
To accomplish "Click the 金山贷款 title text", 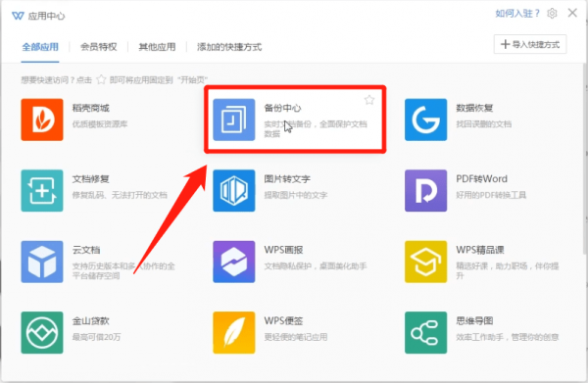I will pyautogui.click(x=91, y=320).
